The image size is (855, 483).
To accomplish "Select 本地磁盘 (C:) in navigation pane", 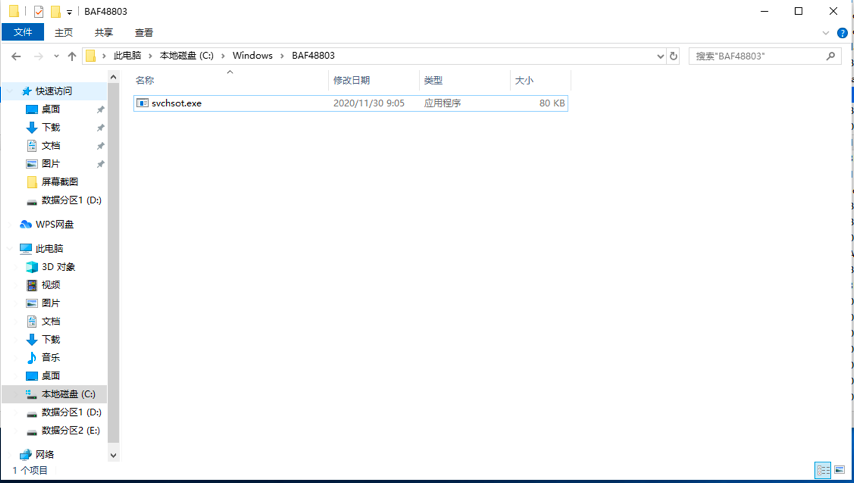I will tap(68, 394).
